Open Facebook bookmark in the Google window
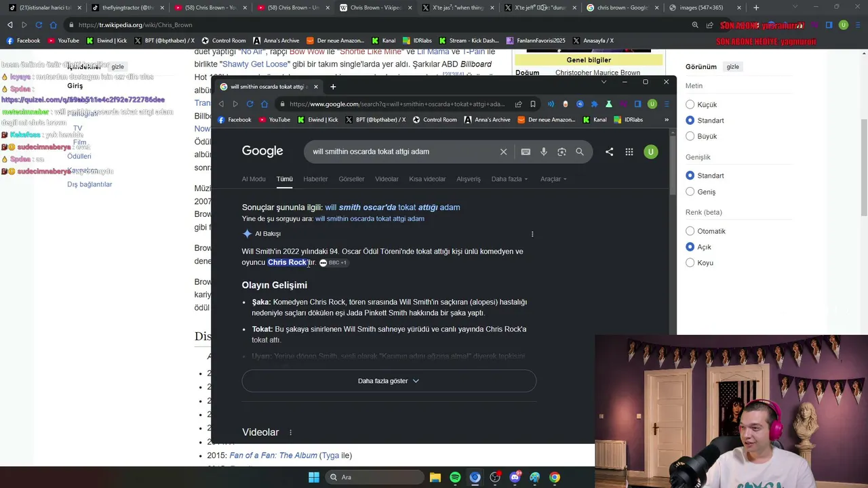The height and width of the screenshot is (488, 868). [x=235, y=120]
